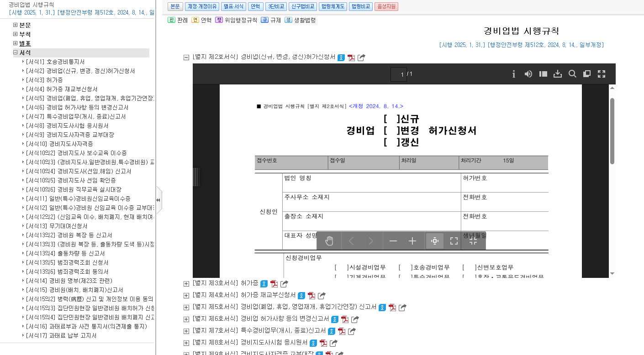Open share icon for 제8호서식 응시원서
The image size is (644, 355).
pos(333,343)
